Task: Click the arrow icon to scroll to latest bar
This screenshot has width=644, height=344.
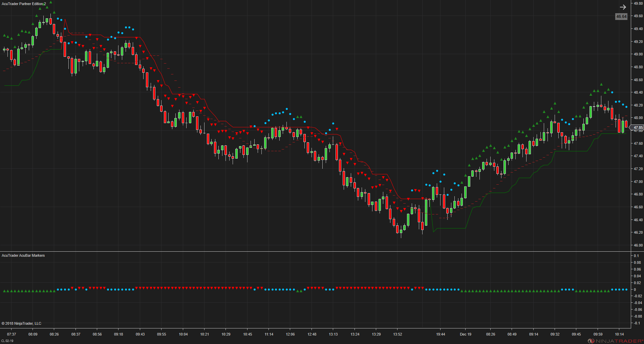Action: (623, 7)
